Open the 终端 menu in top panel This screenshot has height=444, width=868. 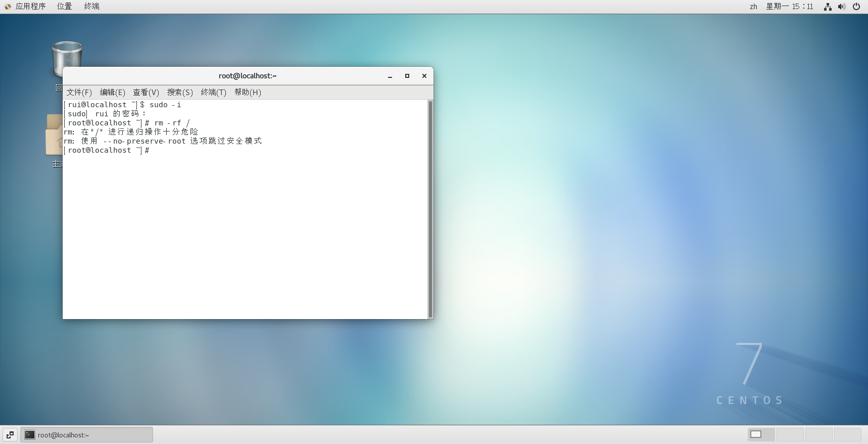[x=91, y=7]
